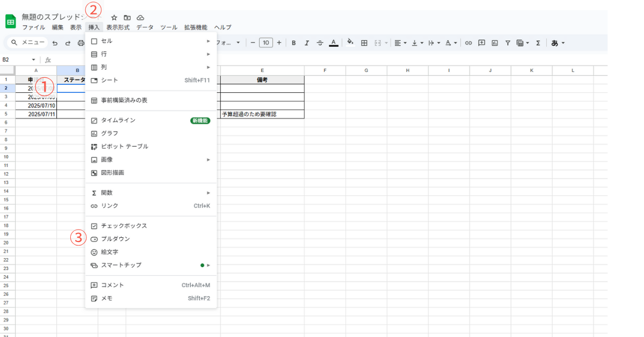The height and width of the screenshot is (337, 644).
Task: Choose タイムライン in the insert menu
Action: pos(118,120)
